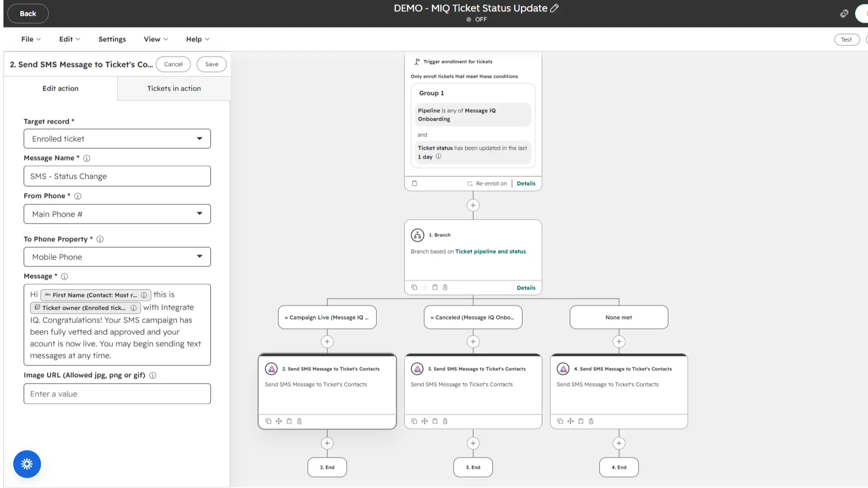Screen dimensions: 868x488
Task: Open Details link on the Branch card
Action: [x=526, y=288]
